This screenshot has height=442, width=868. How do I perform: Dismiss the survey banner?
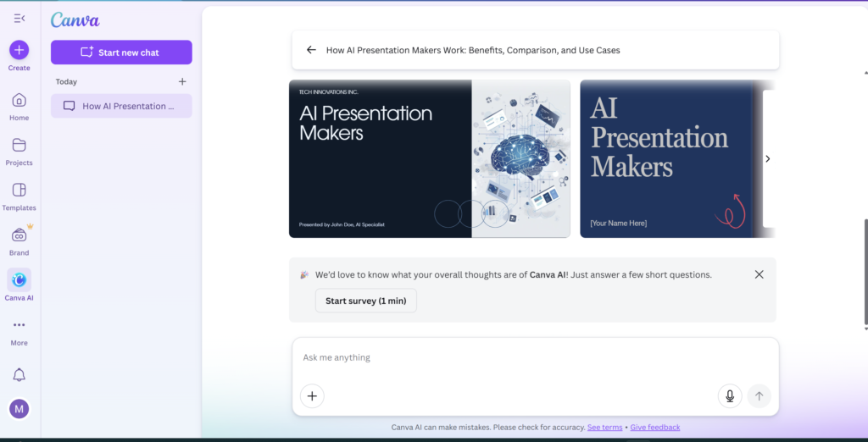759,274
